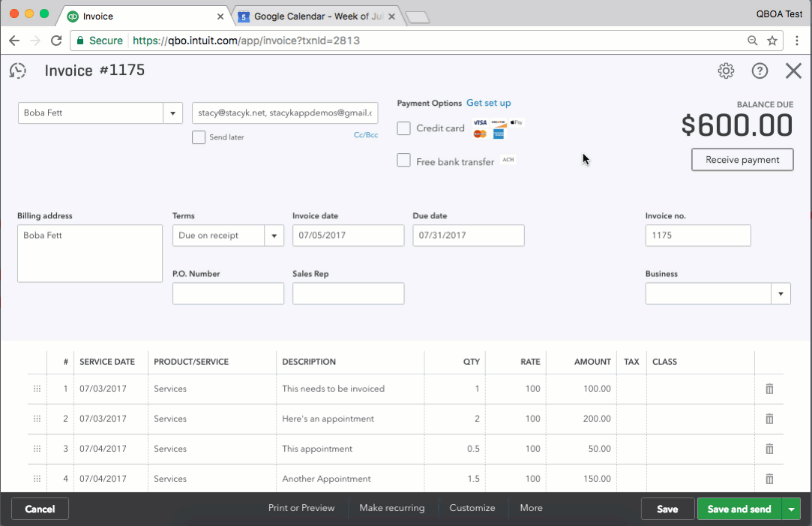Click the QBOA Test profile label
The height and width of the screenshot is (526, 812).
click(779, 14)
